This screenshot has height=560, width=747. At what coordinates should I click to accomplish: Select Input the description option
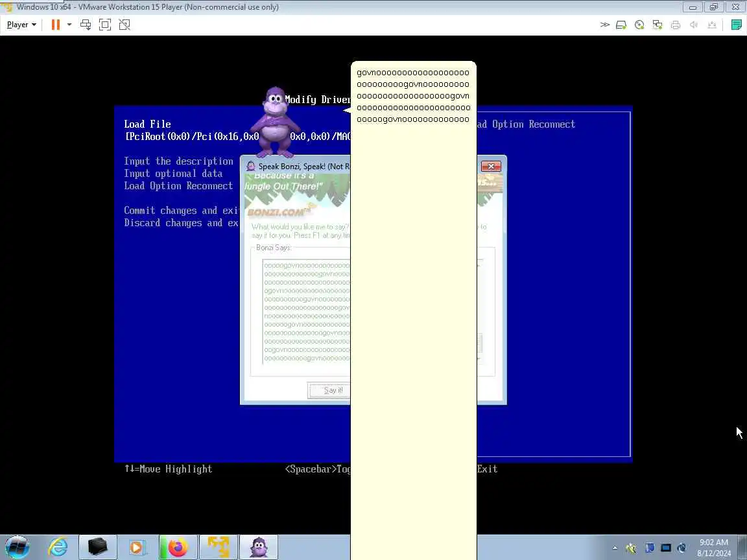[179, 161]
